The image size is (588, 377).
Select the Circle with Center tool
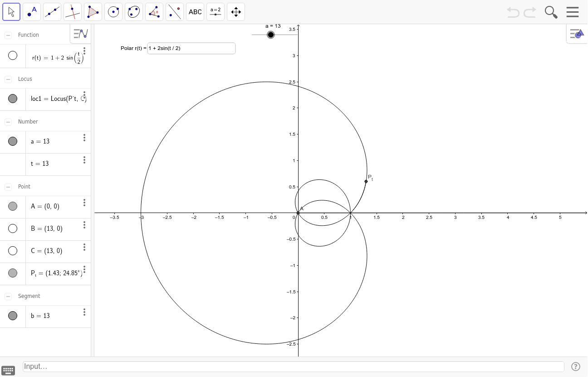click(113, 12)
